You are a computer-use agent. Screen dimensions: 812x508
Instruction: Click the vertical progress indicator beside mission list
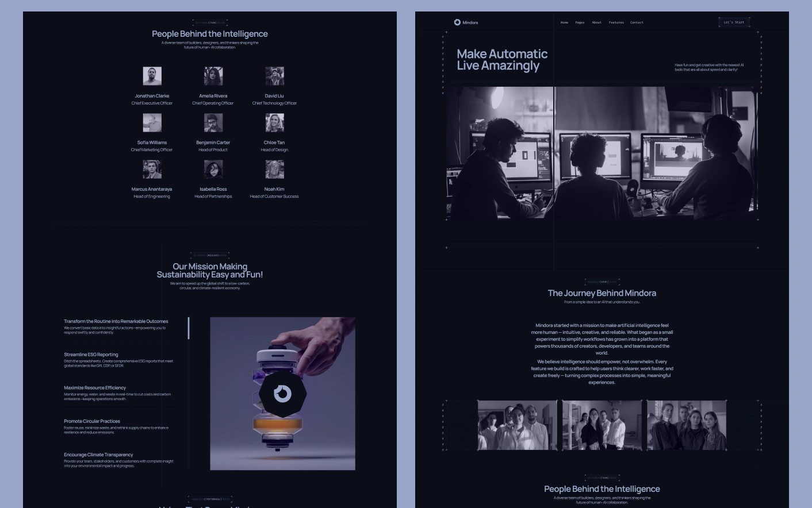189,328
